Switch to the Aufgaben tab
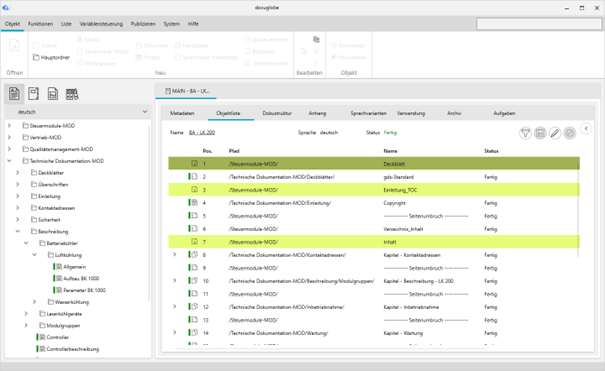Image resolution: width=605 pixels, height=371 pixels. (x=504, y=113)
